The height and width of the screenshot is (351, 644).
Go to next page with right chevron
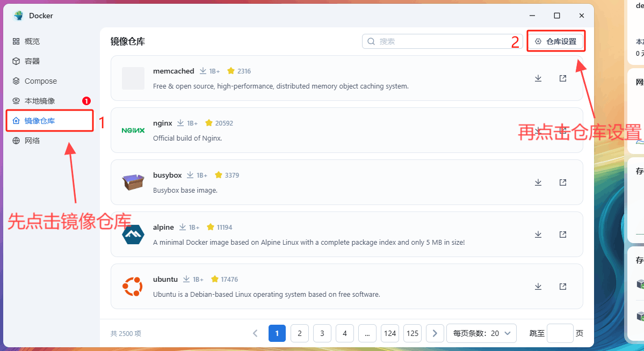click(435, 333)
